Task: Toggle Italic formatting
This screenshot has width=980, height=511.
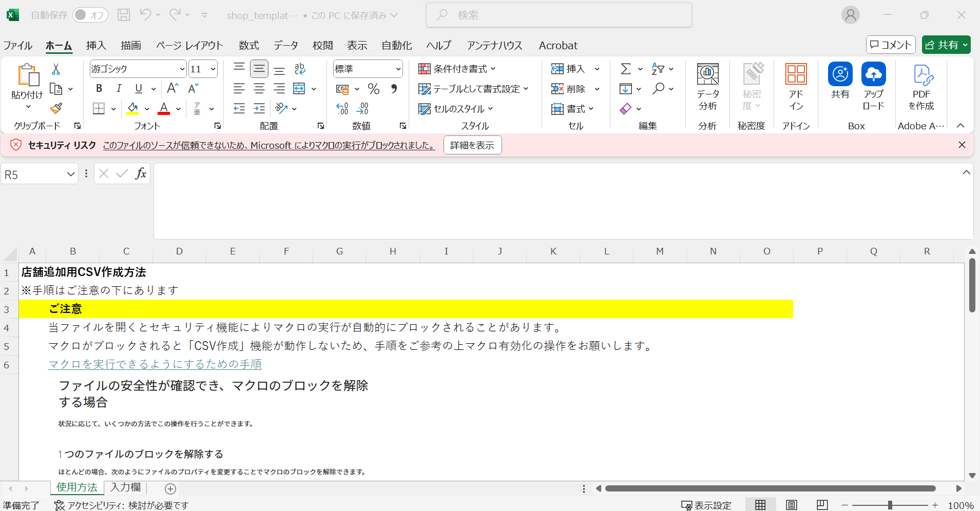Action: (x=119, y=88)
